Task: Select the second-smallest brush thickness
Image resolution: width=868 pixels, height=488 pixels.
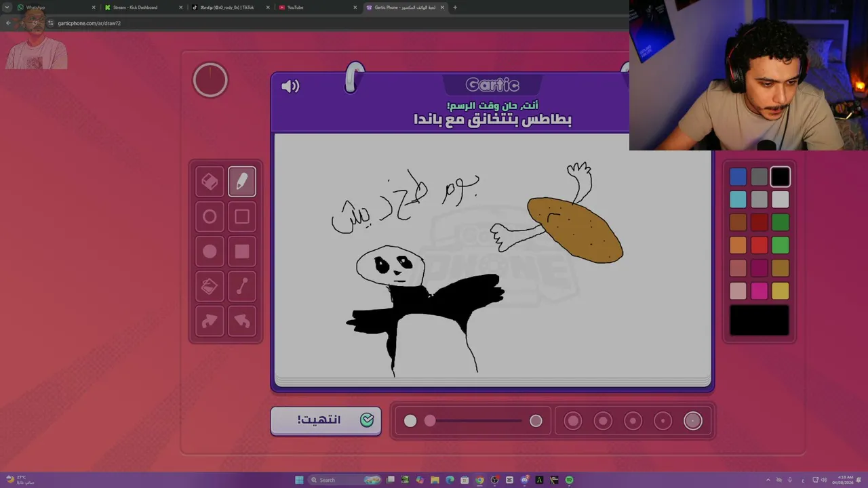Action: click(663, 421)
